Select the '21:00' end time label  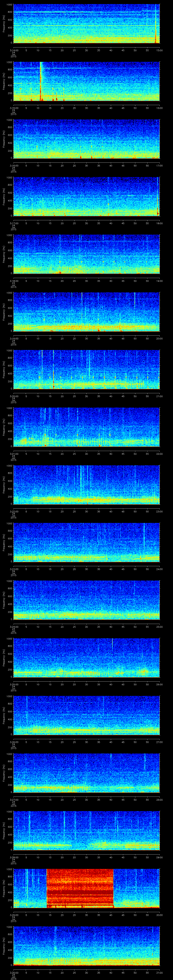coord(160,396)
